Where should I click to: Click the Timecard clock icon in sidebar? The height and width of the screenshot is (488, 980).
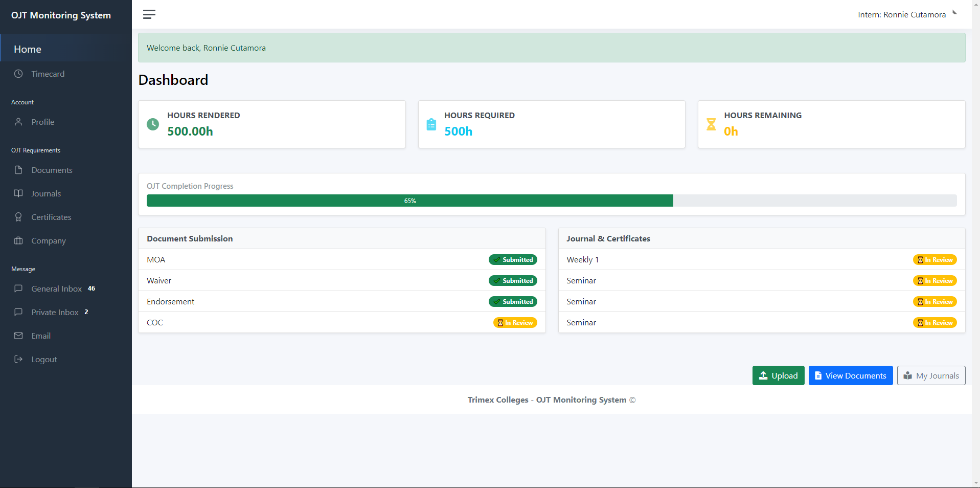pos(18,74)
